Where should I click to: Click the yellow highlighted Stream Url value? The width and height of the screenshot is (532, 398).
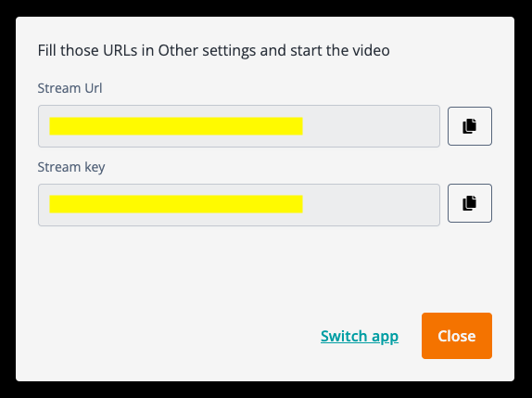tap(176, 126)
